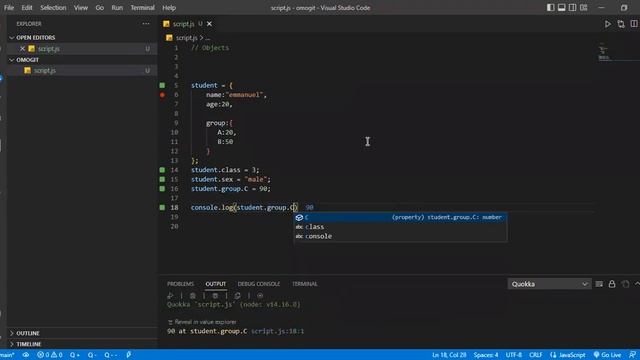Click breadcrumb ellipsis after script.js
The image size is (640, 360).
[208, 38]
